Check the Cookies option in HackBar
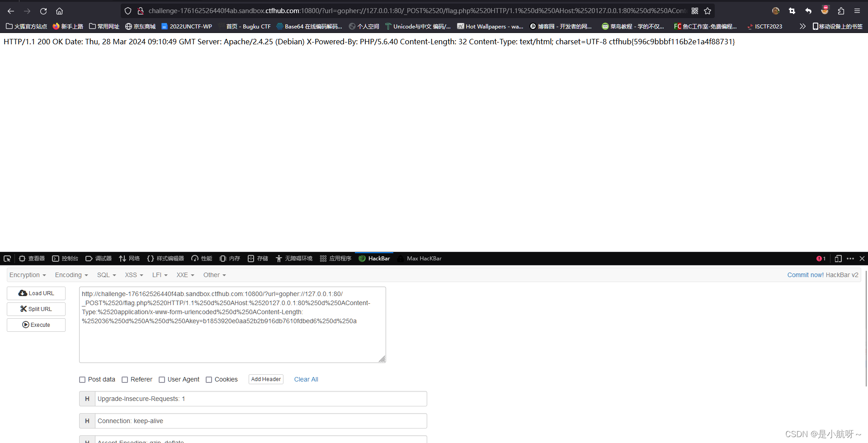Image resolution: width=868 pixels, height=443 pixels. pos(209,379)
